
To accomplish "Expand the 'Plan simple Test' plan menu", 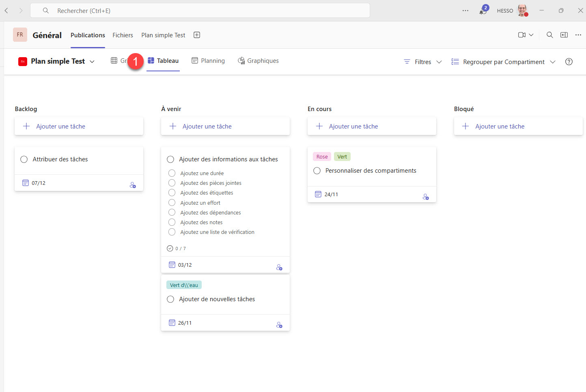I will [92, 62].
